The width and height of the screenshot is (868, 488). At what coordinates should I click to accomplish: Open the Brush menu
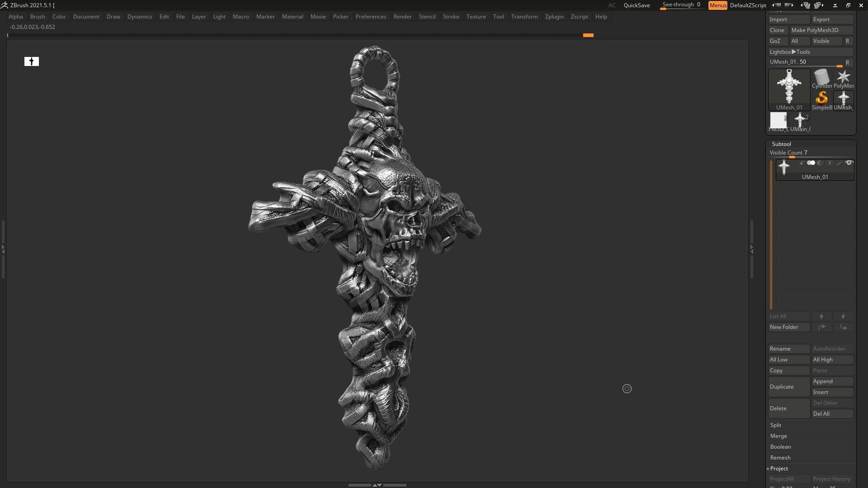point(38,17)
